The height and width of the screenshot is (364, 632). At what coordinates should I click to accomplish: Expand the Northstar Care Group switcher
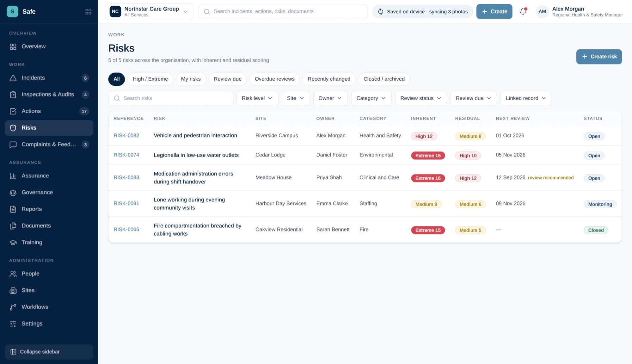pyautogui.click(x=149, y=12)
